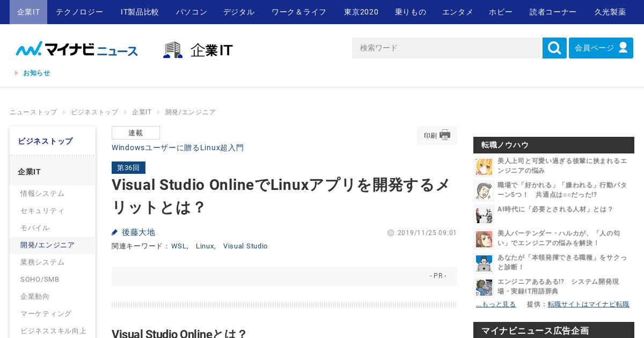Open 転職サイトはマイナビ転職 link

point(588,304)
